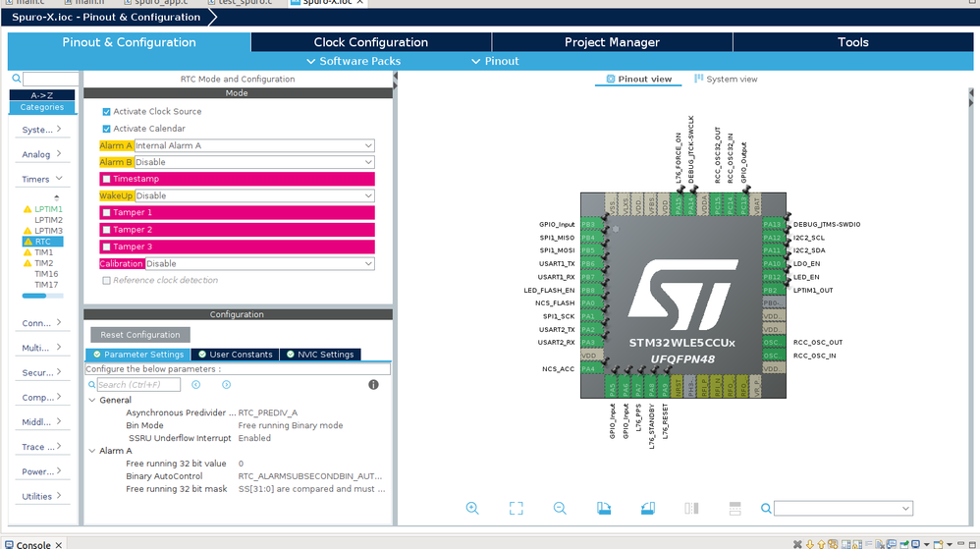Click the console down arrow icon
980x549 pixels.
coord(809,545)
